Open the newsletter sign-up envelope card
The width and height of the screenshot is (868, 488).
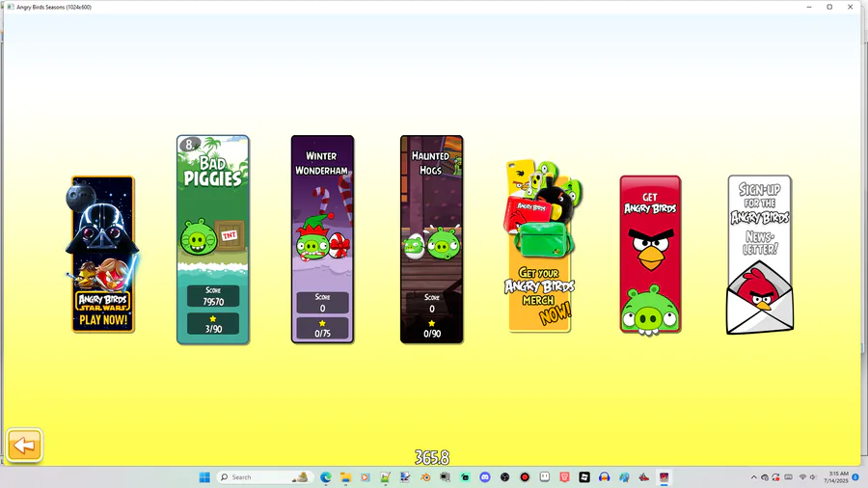click(x=760, y=255)
